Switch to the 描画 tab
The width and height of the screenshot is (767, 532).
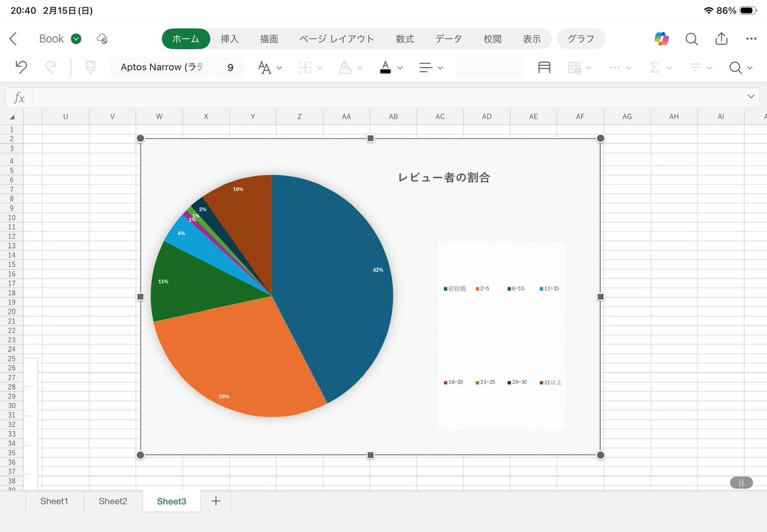click(x=269, y=39)
